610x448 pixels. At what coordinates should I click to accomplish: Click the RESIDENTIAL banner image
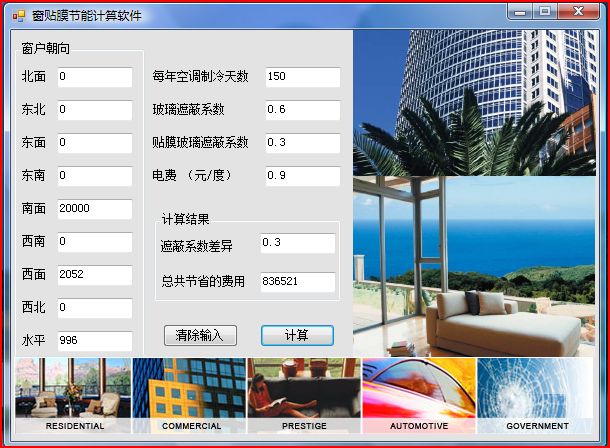coord(73,396)
